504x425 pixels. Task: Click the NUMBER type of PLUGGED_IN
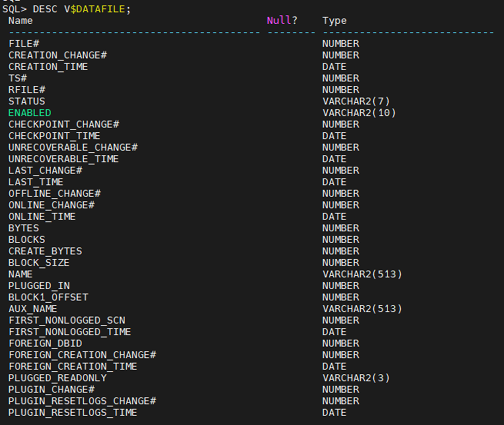[x=341, y=286]
